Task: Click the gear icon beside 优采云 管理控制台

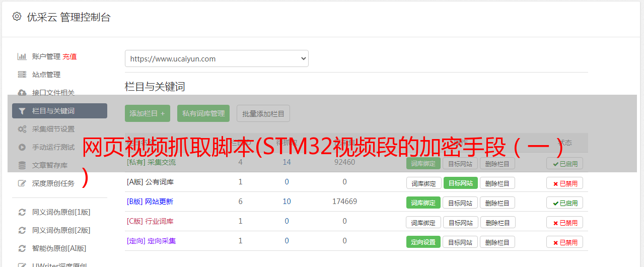Action: [x=17, y=17]
